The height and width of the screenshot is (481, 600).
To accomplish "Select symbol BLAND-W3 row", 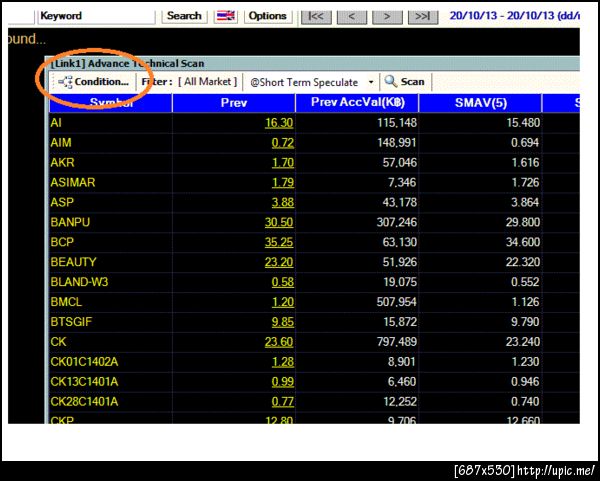I will coord(79,282).
